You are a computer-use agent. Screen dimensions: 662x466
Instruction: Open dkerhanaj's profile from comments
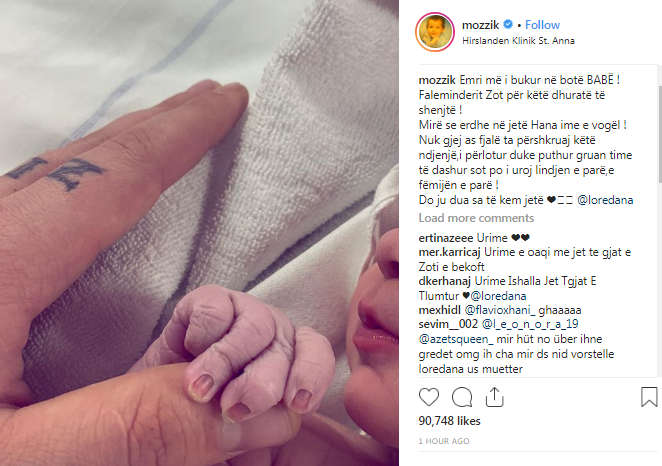445,281
